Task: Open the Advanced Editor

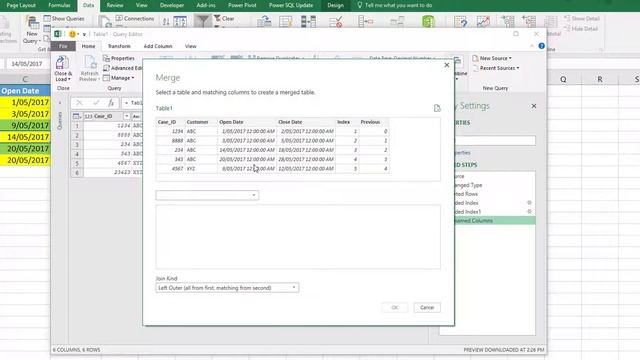Action: [122, 68]
